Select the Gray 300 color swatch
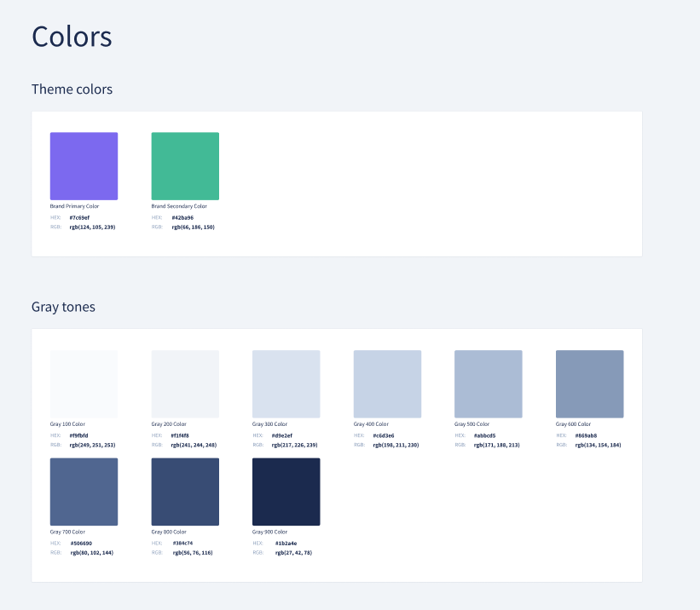700x610 pixels. tap(286, 384)
